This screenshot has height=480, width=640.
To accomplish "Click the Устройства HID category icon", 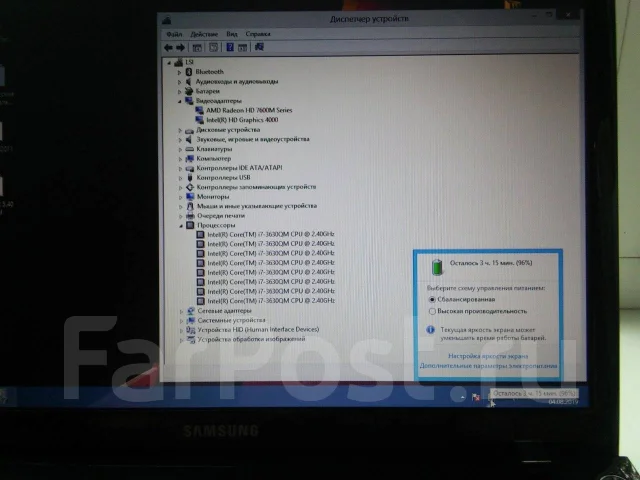I will (191, 330).
